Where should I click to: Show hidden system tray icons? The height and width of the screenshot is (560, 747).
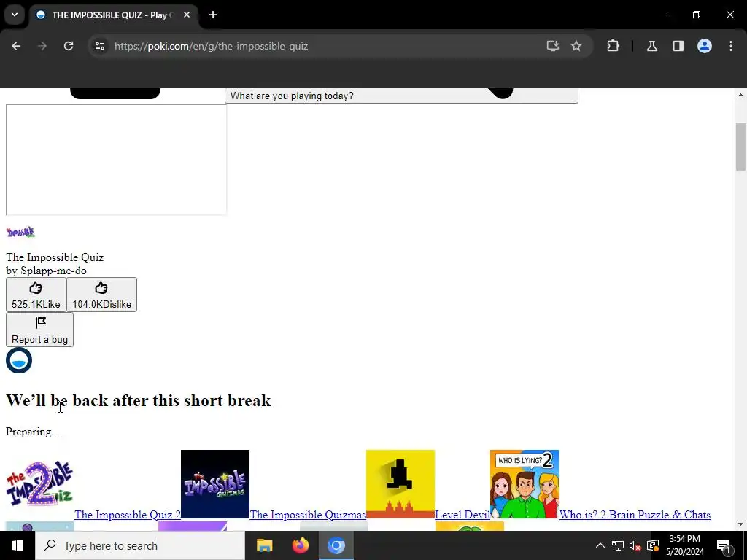[x=600, y=545]
